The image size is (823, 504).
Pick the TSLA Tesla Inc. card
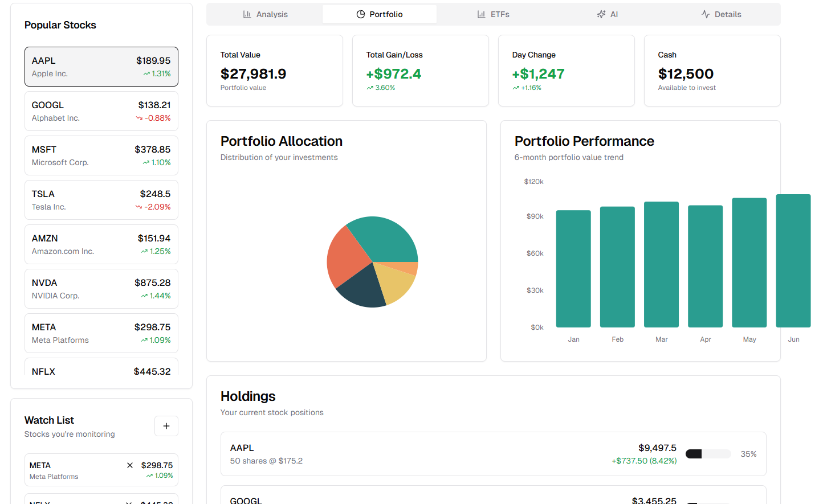click(x=101, y=200)
